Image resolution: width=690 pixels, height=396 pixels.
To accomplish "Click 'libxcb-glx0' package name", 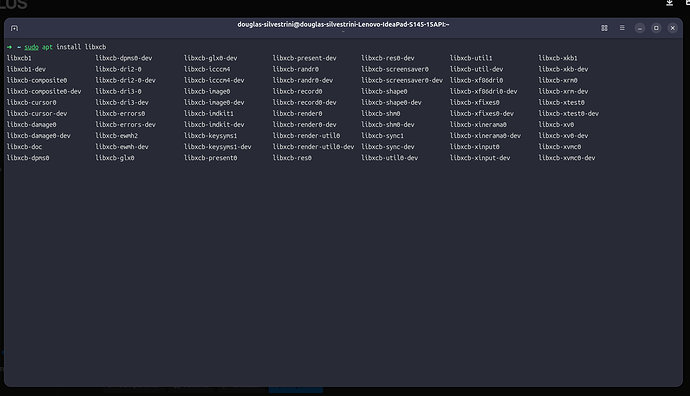I will (115, 158).
